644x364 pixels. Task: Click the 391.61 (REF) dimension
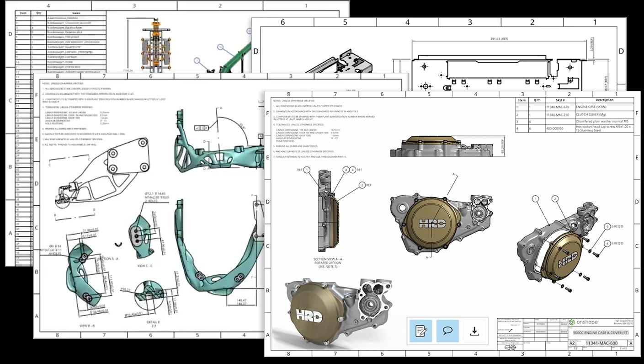pos(498,39)
